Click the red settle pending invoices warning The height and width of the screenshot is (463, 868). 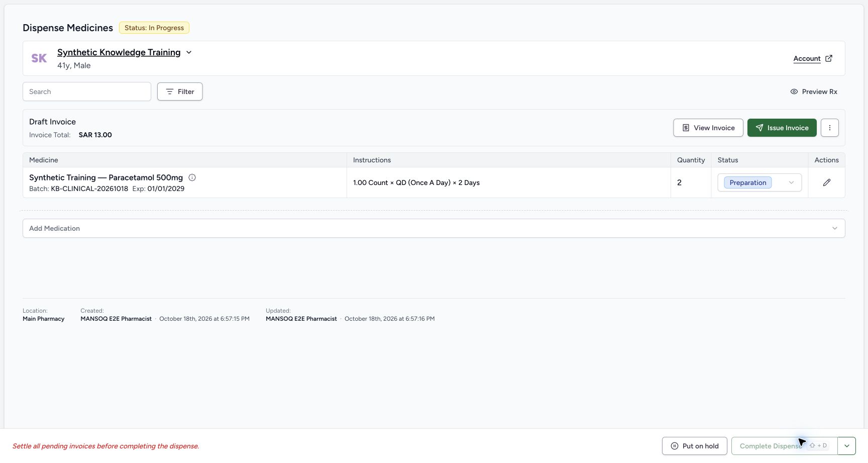tap(106, 446)
